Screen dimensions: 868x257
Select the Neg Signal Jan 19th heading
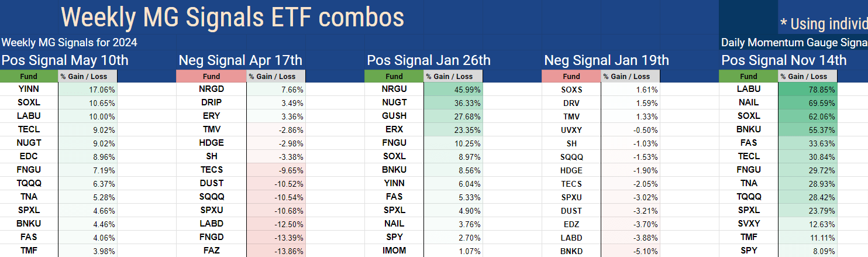(x=606, y=60)
